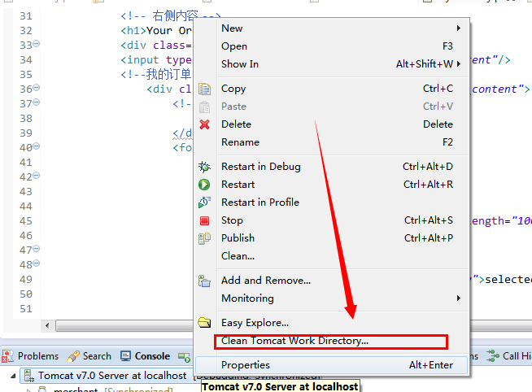Click the "content" attribute text at right

click(x=497, y=89)
